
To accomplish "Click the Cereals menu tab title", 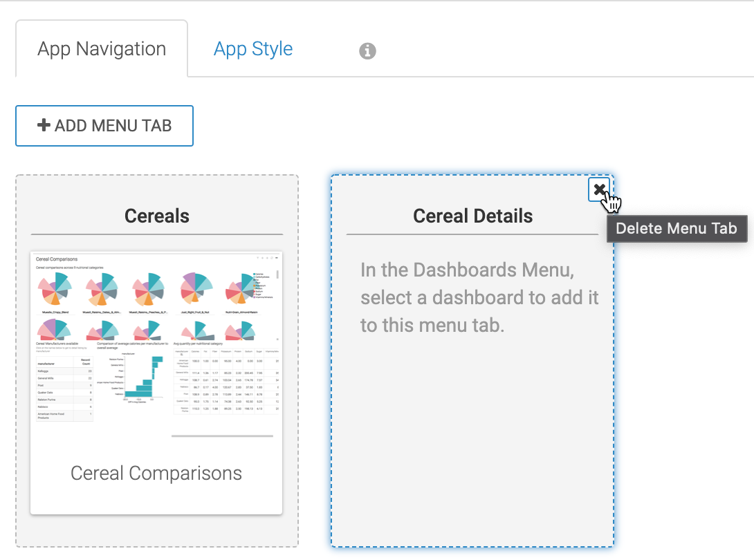I will click(x=157, y=216).
